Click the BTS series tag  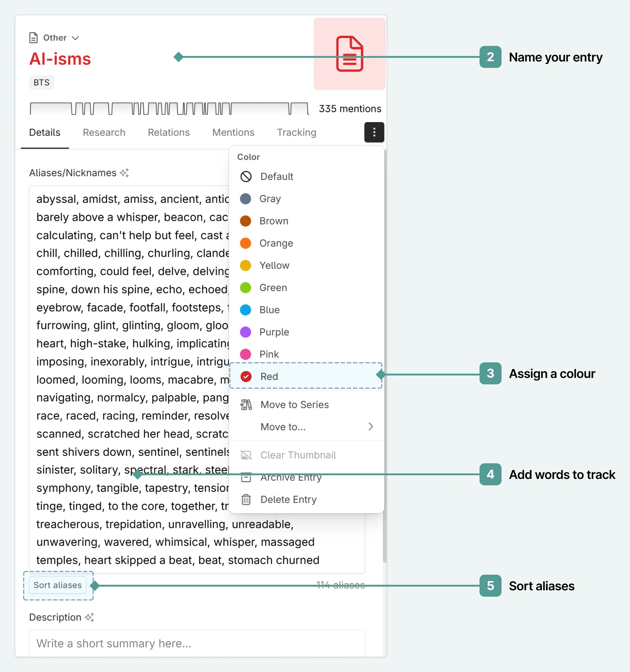pyautogui.click(x=42, y=83)
